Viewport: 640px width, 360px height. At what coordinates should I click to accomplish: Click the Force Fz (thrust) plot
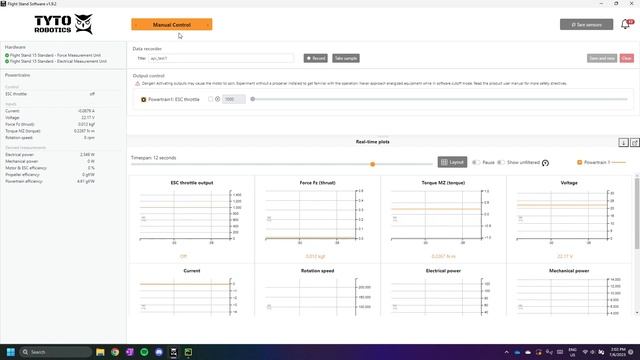317,219
